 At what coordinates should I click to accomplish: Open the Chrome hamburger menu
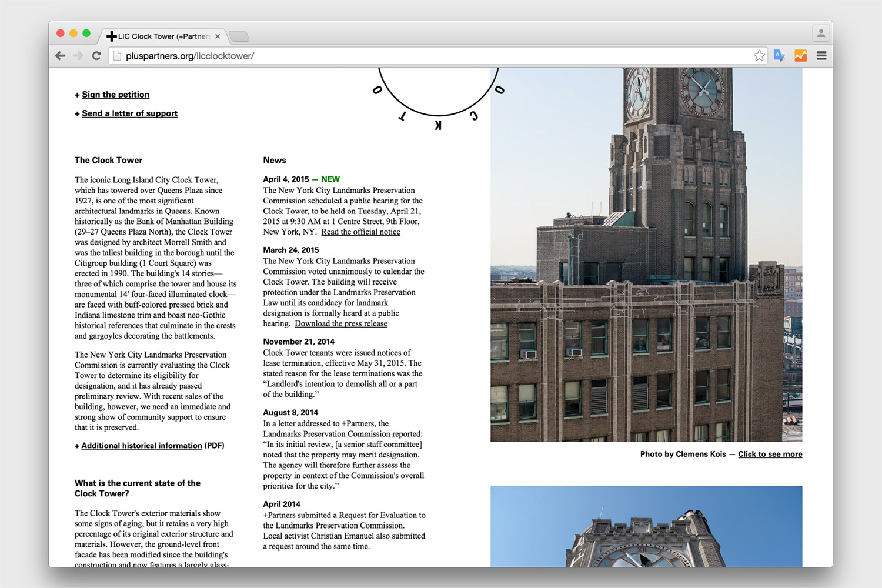pyautogui.click(x=821, y=56)
